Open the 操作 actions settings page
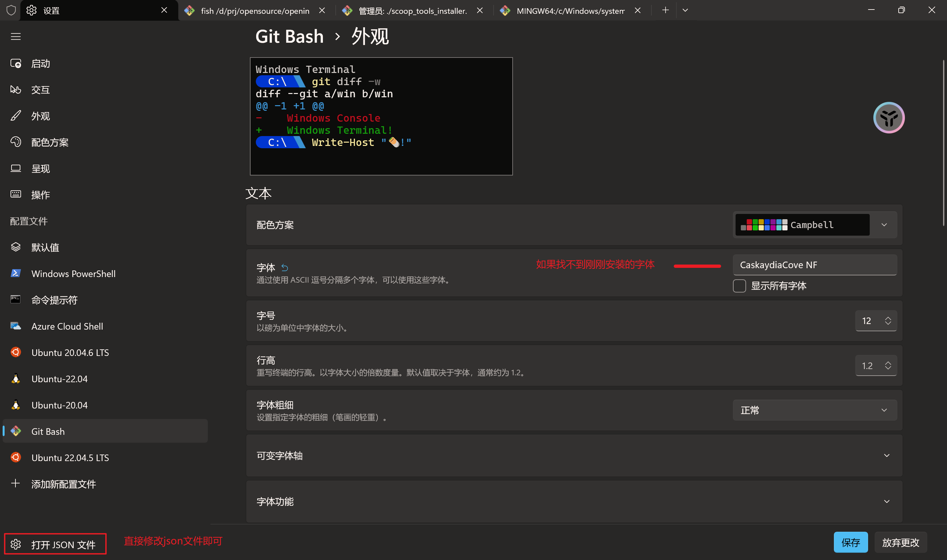 (105, 195)
